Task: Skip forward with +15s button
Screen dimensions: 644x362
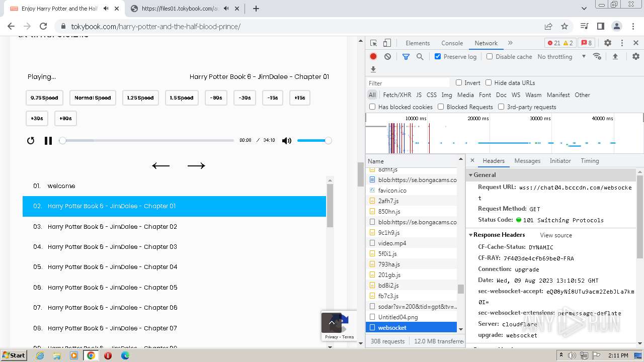Action: click(x=299, y=98)
